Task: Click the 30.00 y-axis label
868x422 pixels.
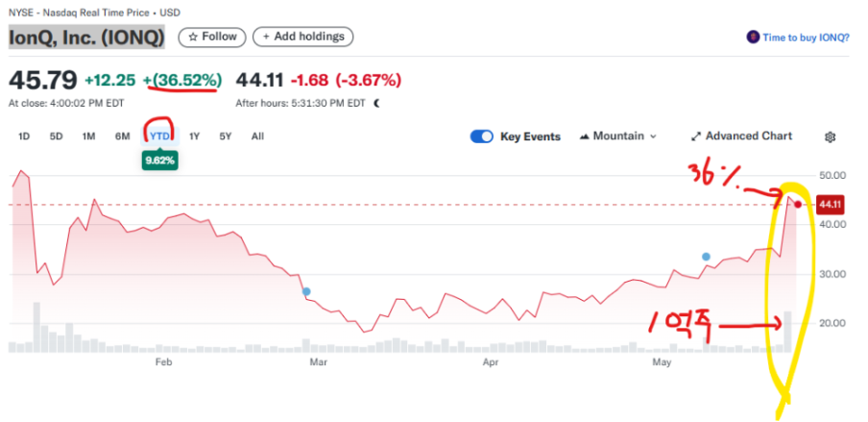Action: tap(832, 274)
